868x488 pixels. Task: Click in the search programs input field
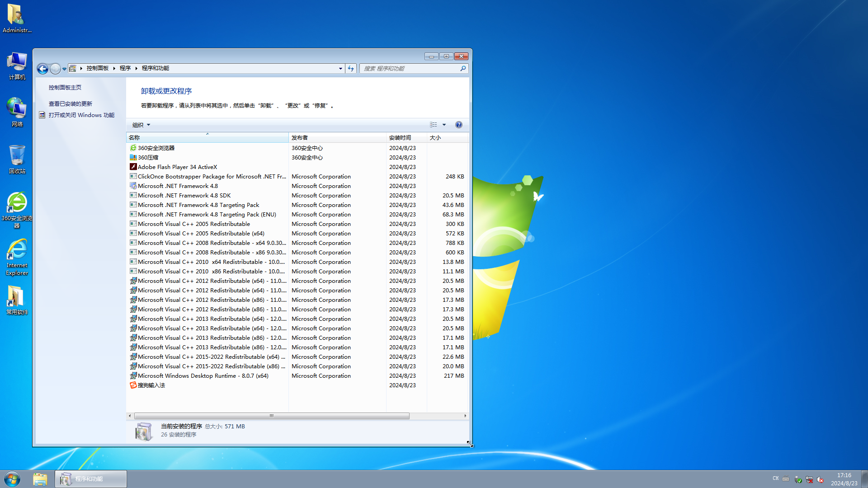410,69
